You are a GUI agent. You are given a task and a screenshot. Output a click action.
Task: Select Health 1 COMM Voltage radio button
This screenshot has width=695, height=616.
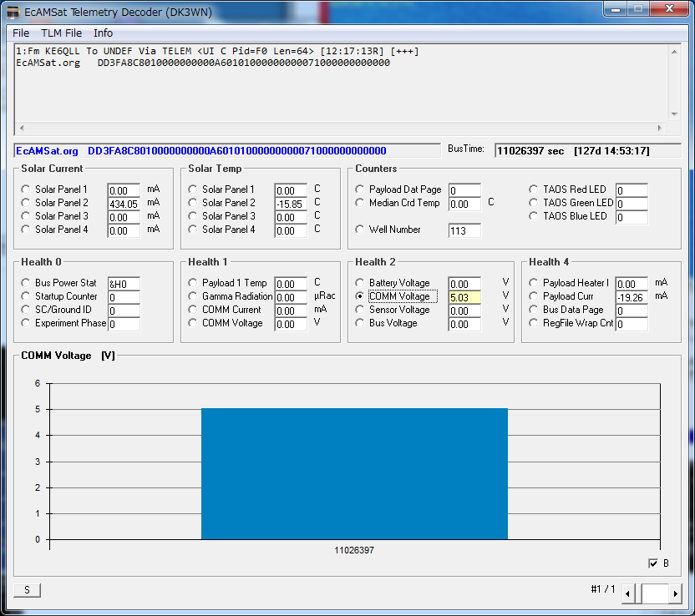193,323
